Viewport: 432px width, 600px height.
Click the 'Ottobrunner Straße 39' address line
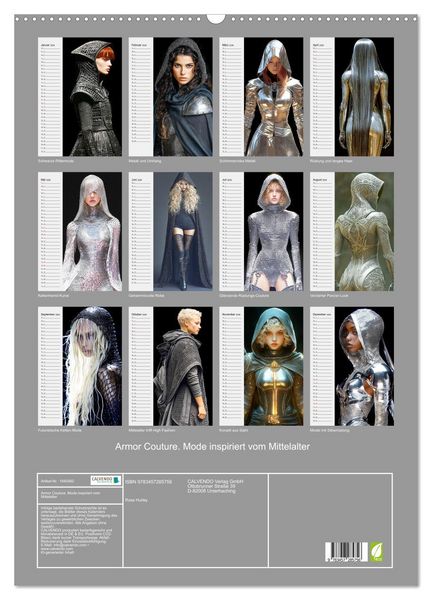coord(211,486)
